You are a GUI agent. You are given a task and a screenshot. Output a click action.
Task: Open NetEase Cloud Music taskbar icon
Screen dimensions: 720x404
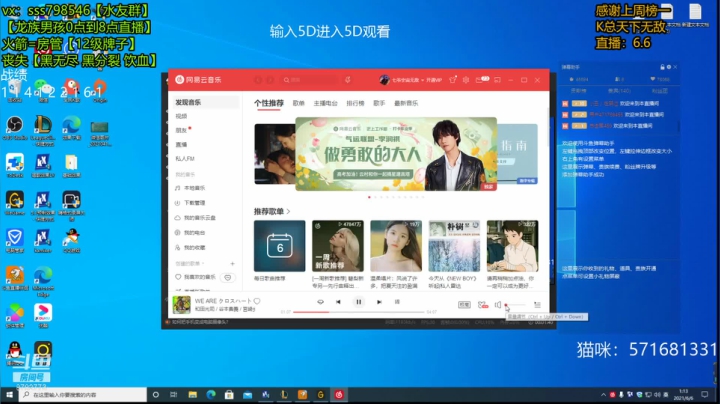click(x=339, y=394)
